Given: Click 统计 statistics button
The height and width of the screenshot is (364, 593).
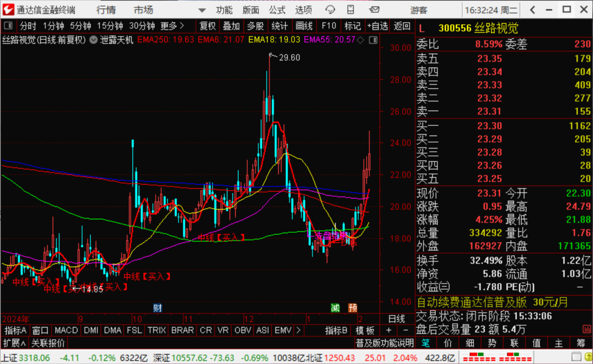Looking at the screenshot, I should point(279,26).
